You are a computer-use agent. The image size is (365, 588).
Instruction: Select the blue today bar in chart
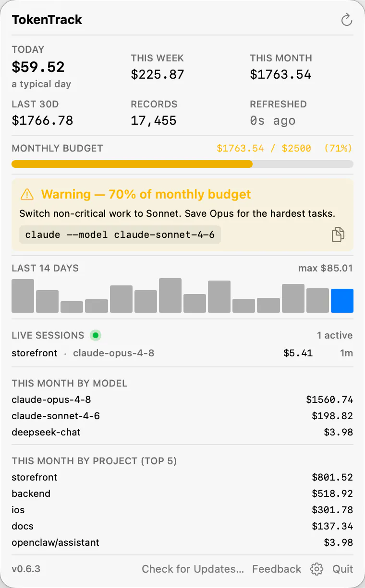click(x=342, y=301)
